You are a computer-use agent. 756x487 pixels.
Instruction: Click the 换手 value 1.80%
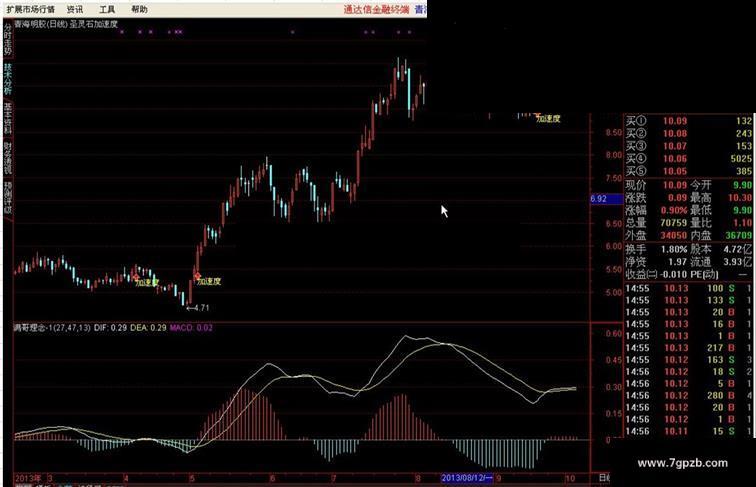pyautogui.click(x=674, y=249)
